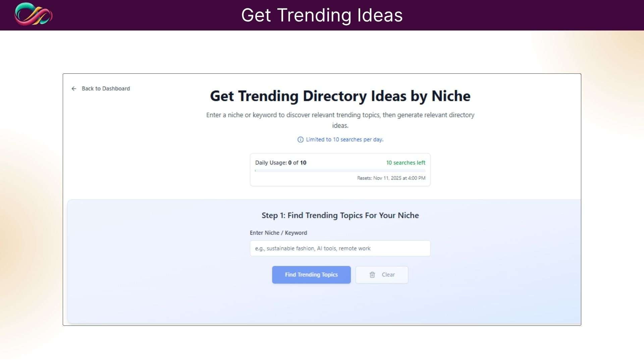The width and height of the screenshot is (644, 362).
Task: Click the Limited to 10 searches per day notice
Action: click(344, 139)
